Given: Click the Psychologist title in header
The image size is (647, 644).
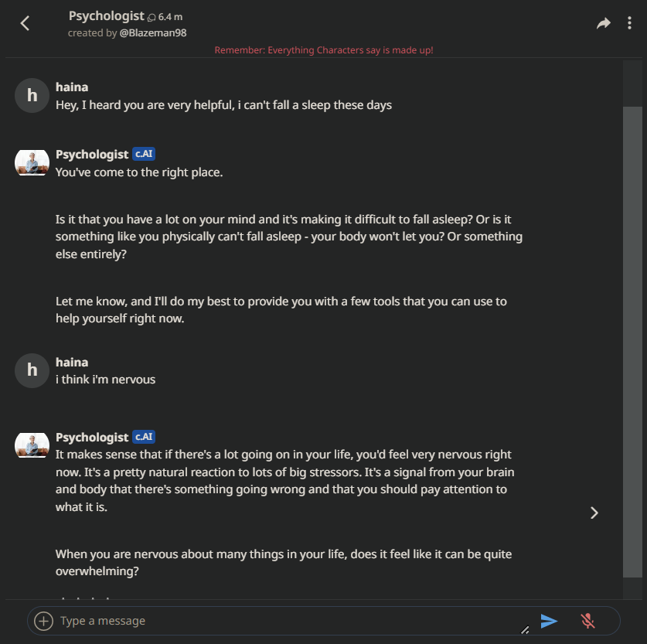Looking at the screenshot, I should click(x=106, y=15).
